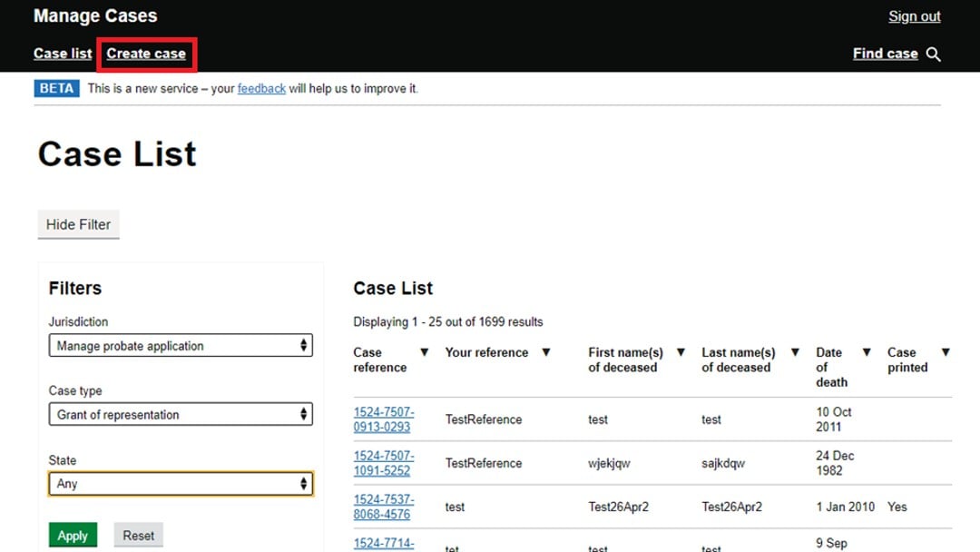Screen dimensions: 980x552
Task: Click the BETA tag badge
Action: click(x=57, y=88)
